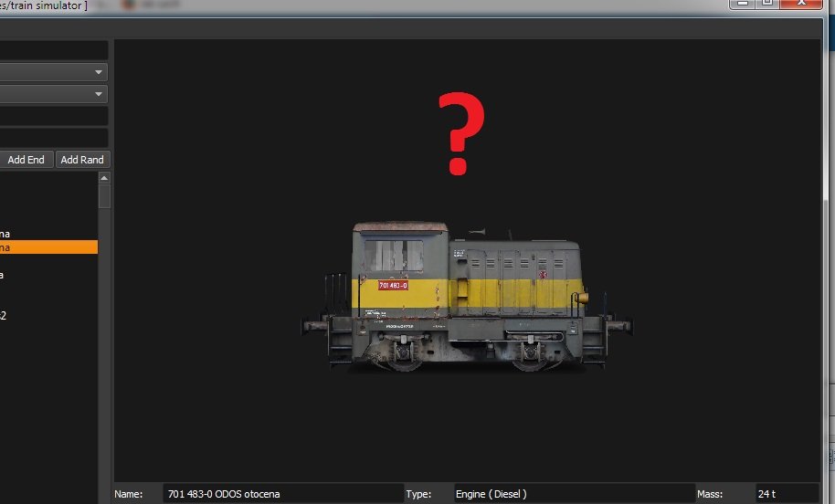Click the Add End button
The image size is (835, 504).
click(26, 160)
